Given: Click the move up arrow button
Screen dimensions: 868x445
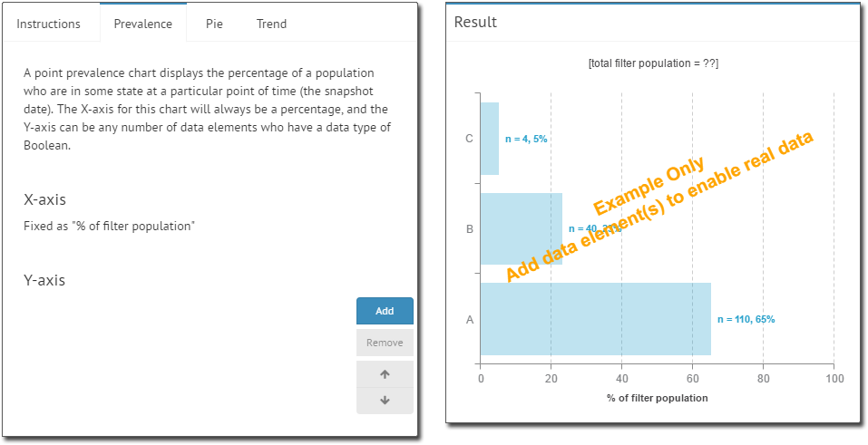Looking at the screenshot, I should pos(385,373).
